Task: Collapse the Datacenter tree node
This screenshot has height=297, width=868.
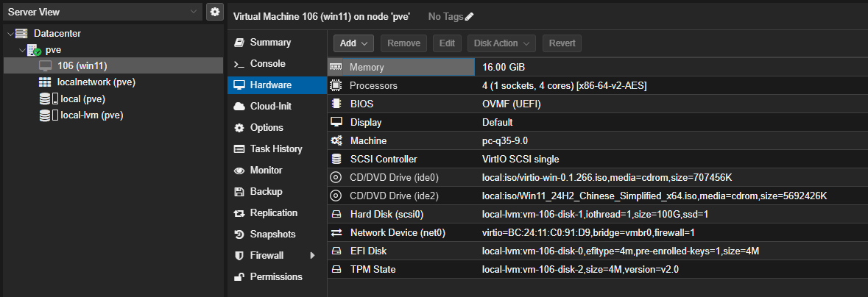Action: coord(10,33)
